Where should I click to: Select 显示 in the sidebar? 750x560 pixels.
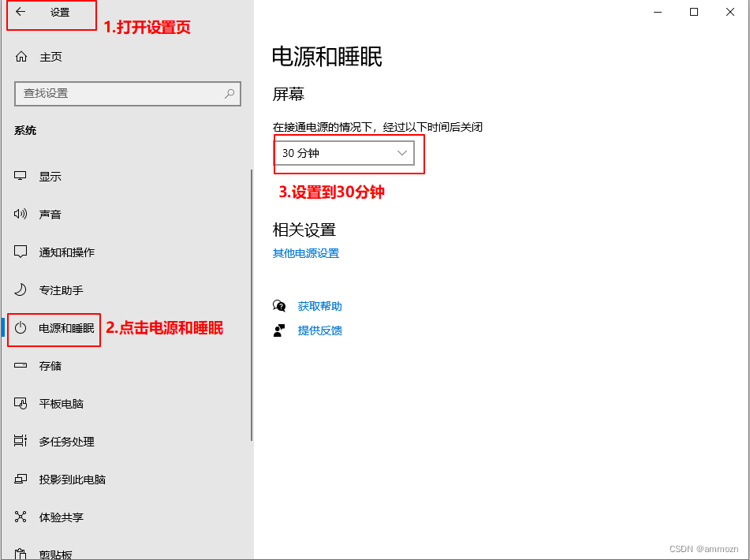pyautogui.click(x=50, y=177)
